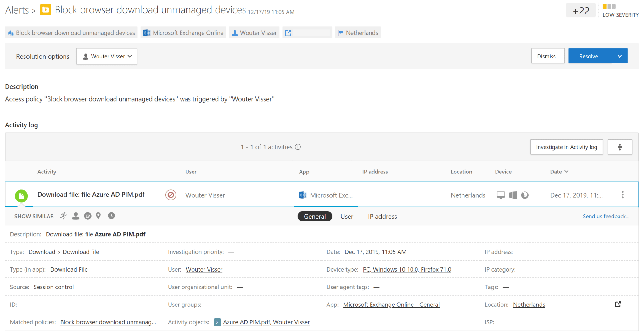Click the green download file activity icon
The height and width of the screenshot is (335, 644).
pyautogui.click(x=21, y=196)
